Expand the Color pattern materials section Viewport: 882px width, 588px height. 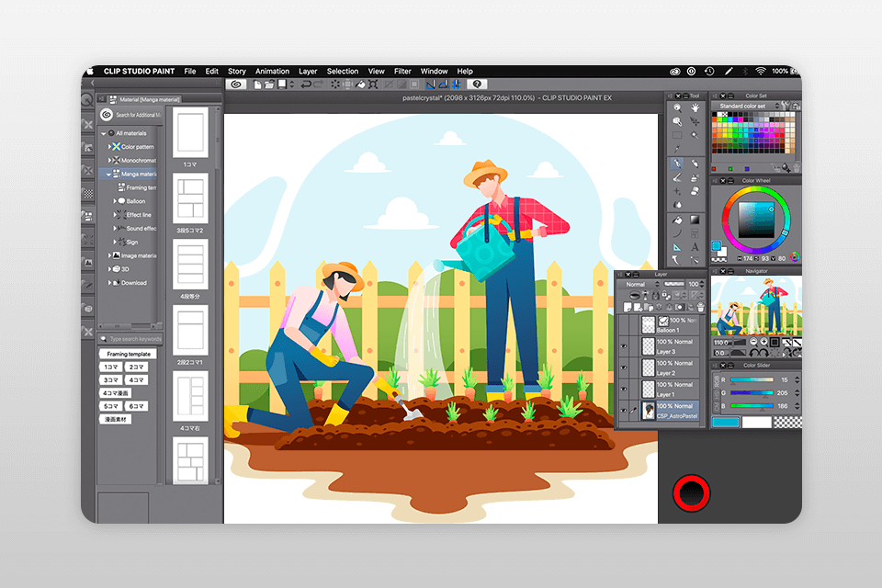(x=110, y=146)
